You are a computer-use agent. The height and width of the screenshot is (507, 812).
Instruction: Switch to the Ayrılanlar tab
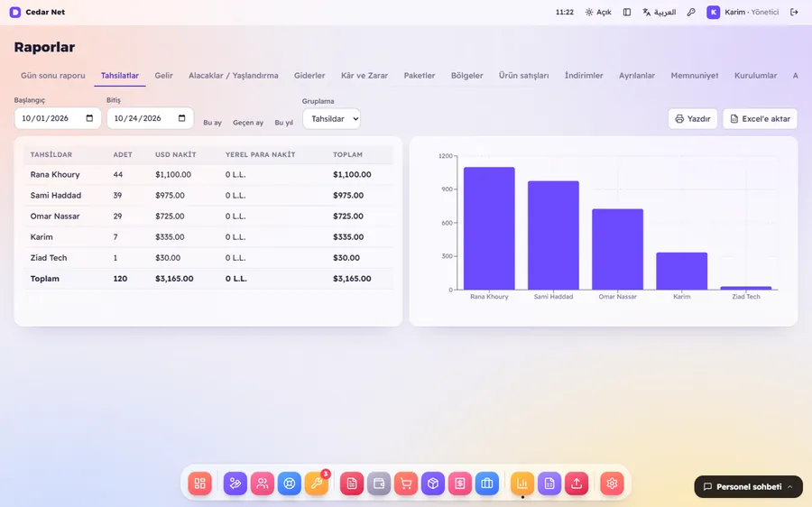pyautogui.click(x=637, y=76)
